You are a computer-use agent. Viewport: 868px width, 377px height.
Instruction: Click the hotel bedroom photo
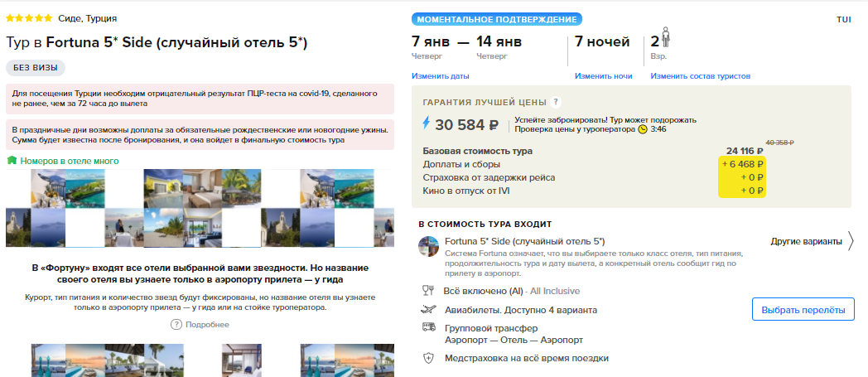[x=202, y=188]
